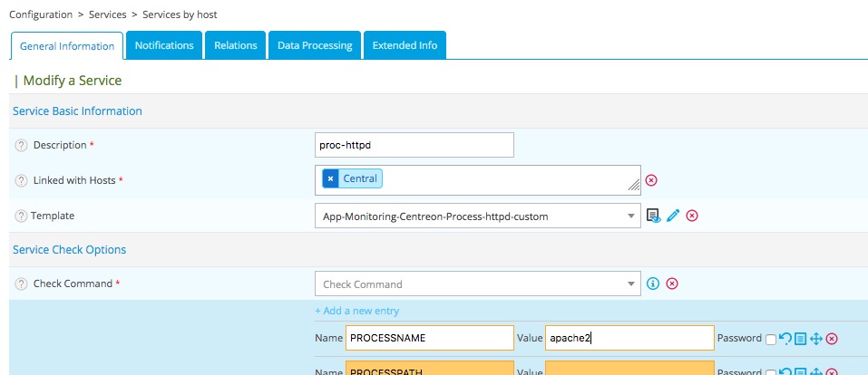Switch to the Notifications tab
868x375 pixels.
coord(163,45)
